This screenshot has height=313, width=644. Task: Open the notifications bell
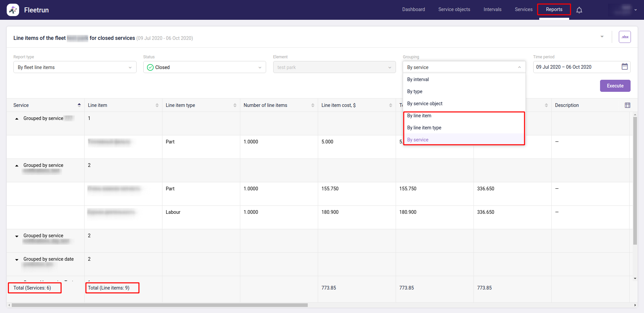click(x=579, y=10)
